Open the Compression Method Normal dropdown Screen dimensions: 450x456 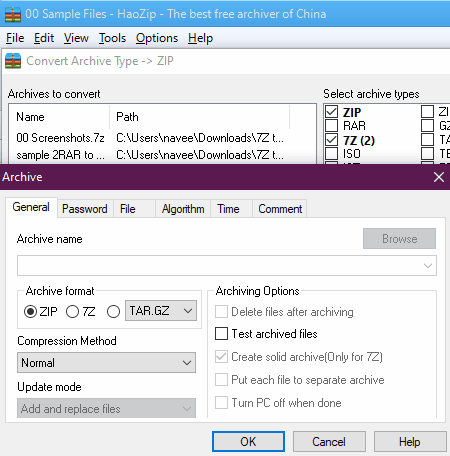coord(106,363)
